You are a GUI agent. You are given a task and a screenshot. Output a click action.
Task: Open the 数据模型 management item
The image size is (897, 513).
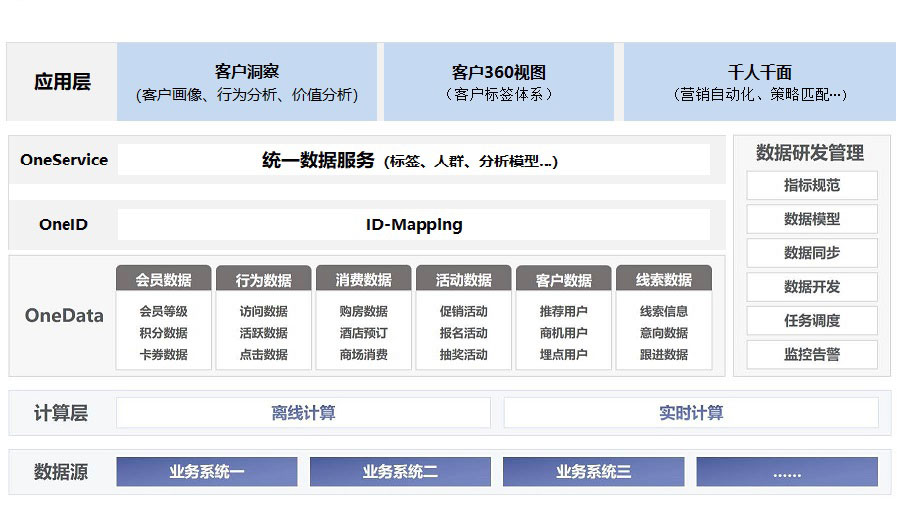(811, 219)
